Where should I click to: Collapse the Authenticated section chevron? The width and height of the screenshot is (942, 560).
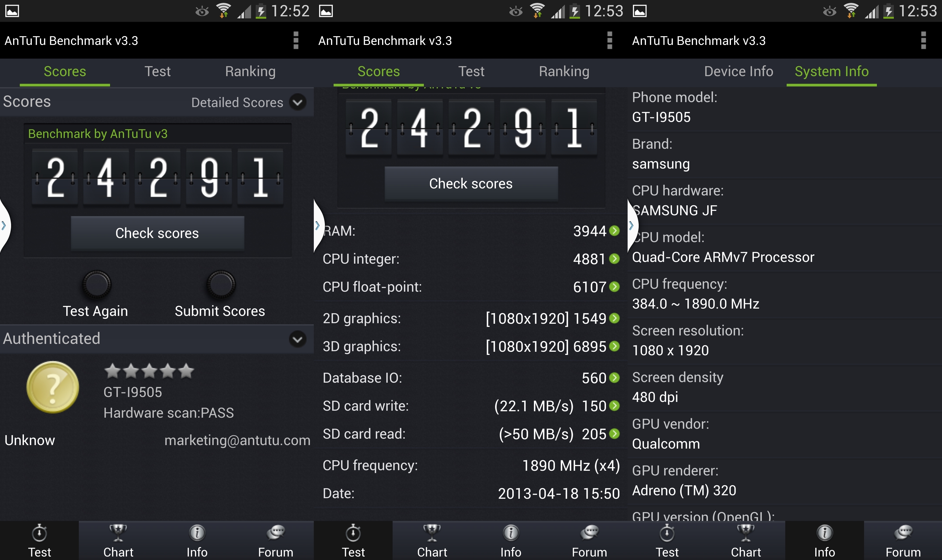click(x=297, y=339)
